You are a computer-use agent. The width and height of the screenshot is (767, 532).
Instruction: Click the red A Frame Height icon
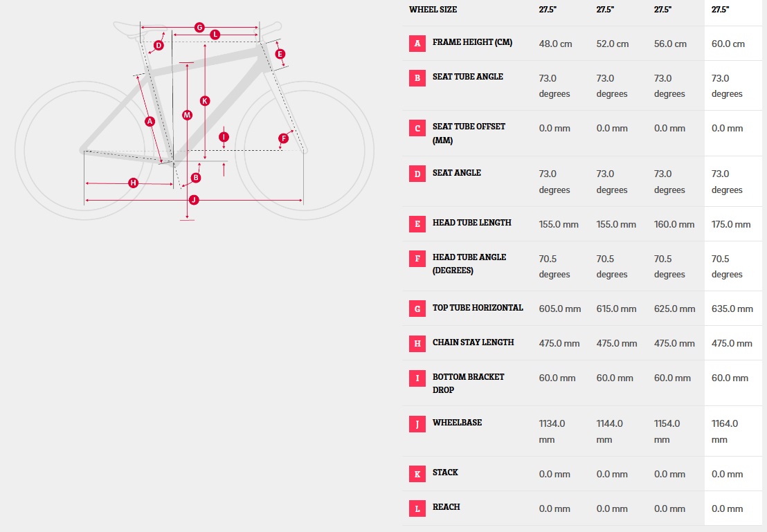[417, 44]
